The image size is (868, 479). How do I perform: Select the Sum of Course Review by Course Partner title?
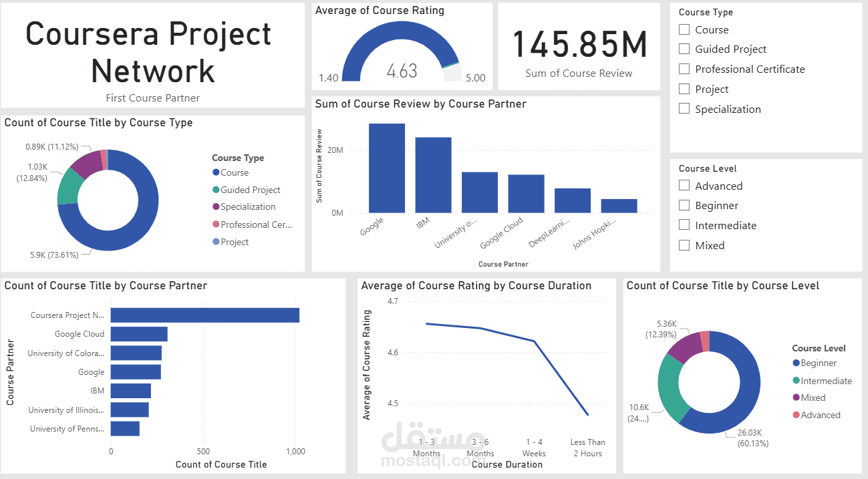(x=421, y=104)
